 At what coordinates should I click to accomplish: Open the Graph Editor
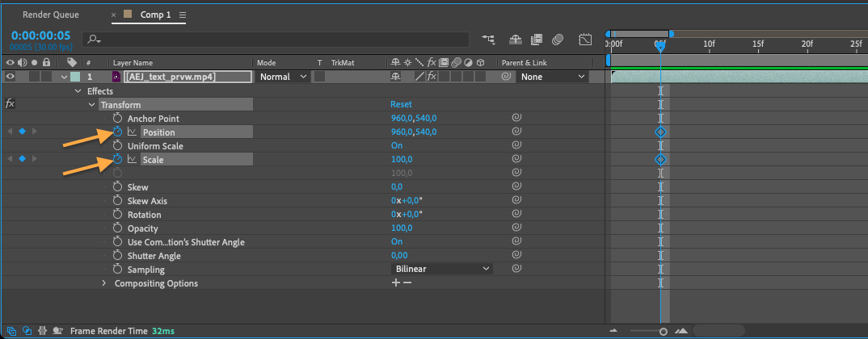[585, 40]
